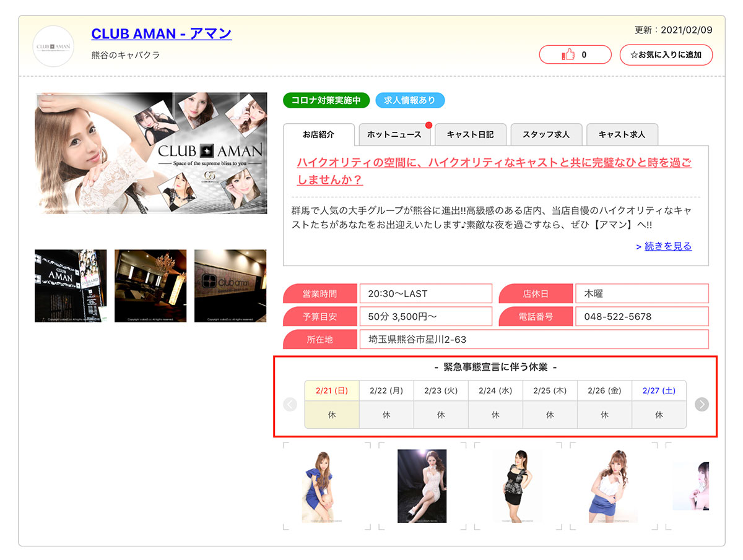Select the お店紹介 tab

(318, 134)
